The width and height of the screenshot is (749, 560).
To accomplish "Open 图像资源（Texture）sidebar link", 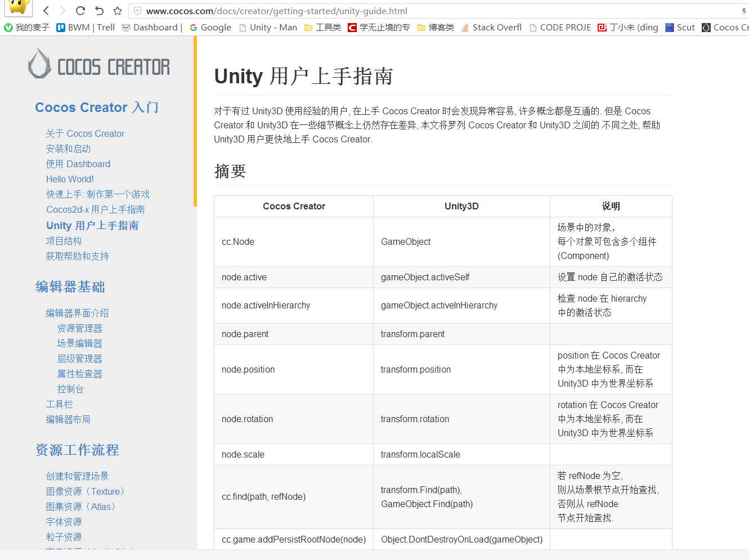I will pyautogui.click(x=85, y=491).
